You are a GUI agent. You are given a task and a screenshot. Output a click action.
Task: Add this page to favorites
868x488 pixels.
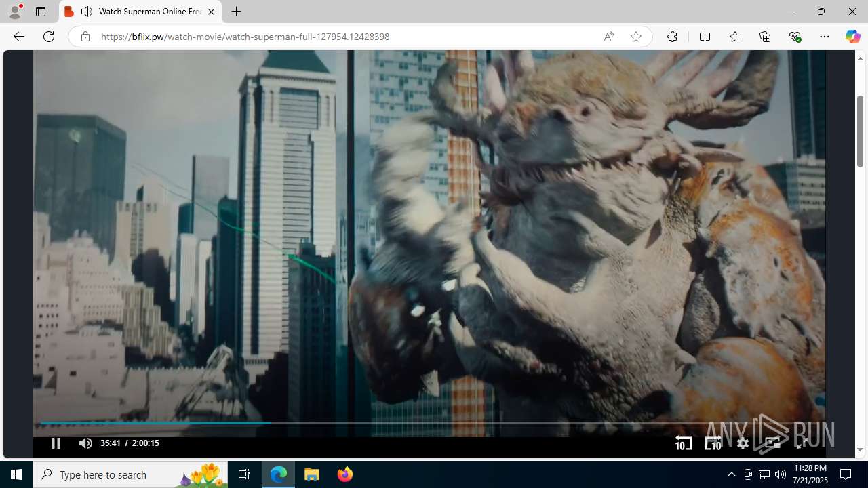click(635, 37)
